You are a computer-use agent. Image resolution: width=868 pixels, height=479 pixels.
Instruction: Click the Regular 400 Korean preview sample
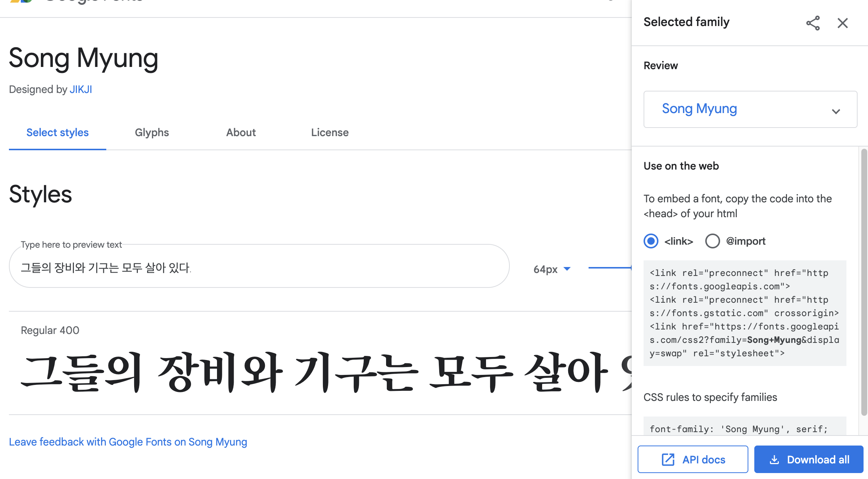[x=326, y=373]
